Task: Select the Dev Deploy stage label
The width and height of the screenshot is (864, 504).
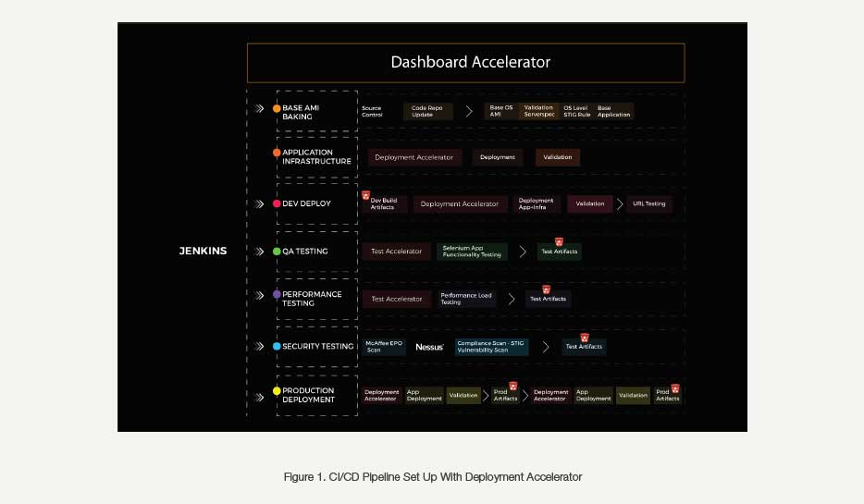Action: click(306, 203)
